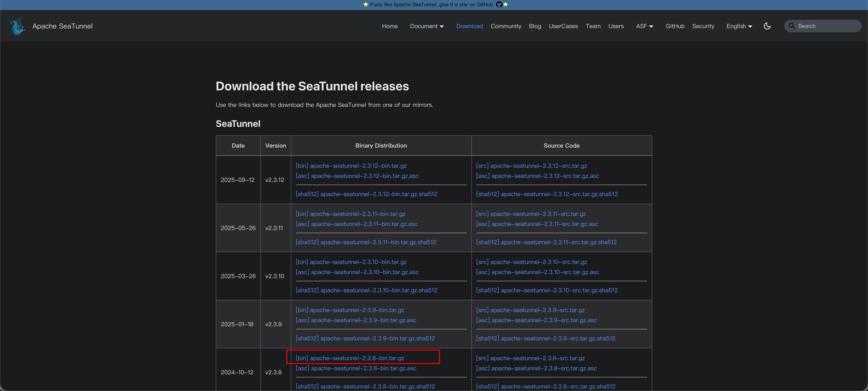868x391 pixels.
Task: Click the Apache SeaTunnel logo icon
Action: pos(17,26)
